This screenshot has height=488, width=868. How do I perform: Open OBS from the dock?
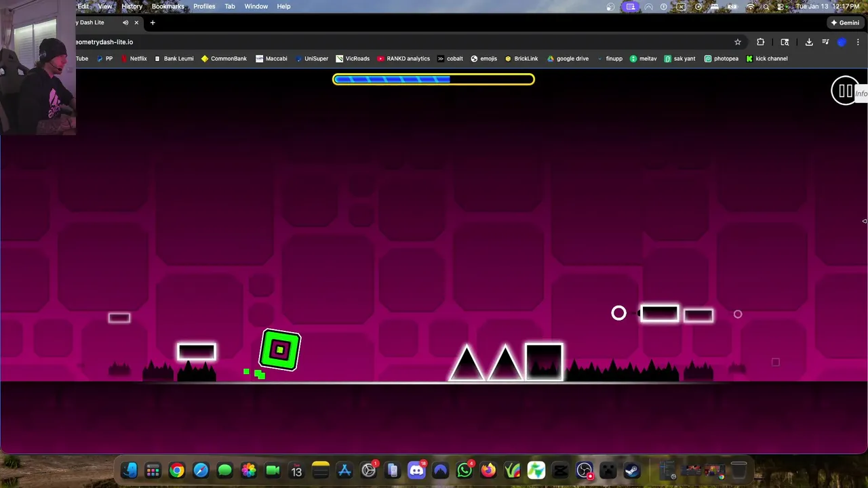[x=585, y=470]
